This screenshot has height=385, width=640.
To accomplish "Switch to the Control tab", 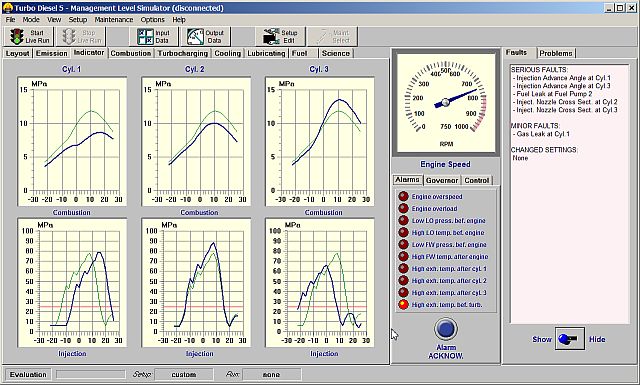I will 477,180.
